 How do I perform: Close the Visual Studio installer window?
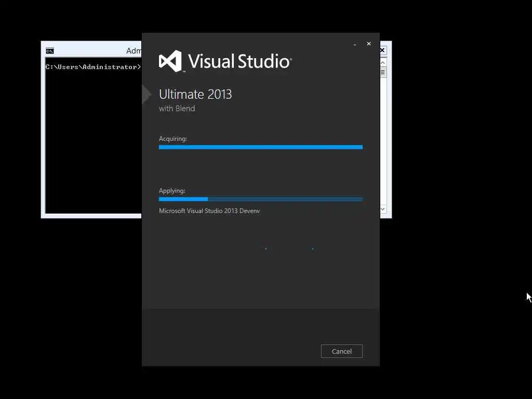(369, 44)
